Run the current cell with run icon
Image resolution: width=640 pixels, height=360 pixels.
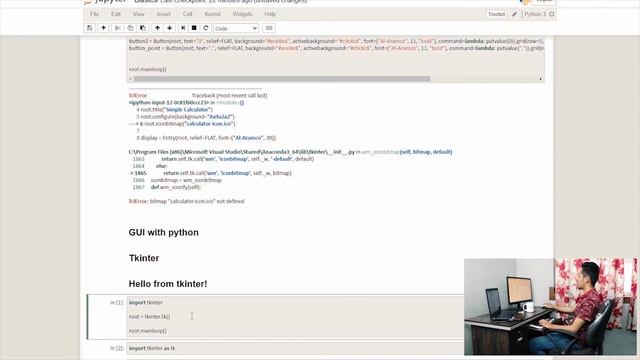pyautogui.click(x=183, y=28)
